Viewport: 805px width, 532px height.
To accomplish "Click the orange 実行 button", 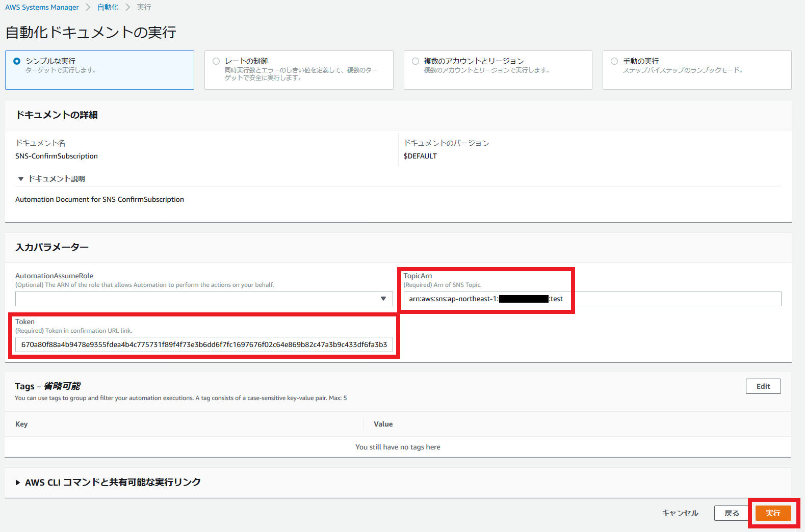I will click(x=773, y=513).
